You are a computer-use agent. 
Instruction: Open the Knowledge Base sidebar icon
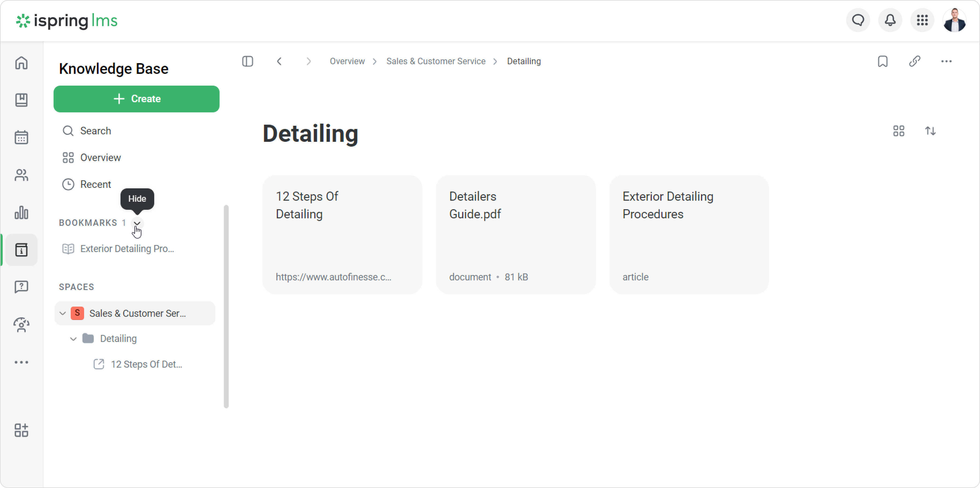[21, 250]
